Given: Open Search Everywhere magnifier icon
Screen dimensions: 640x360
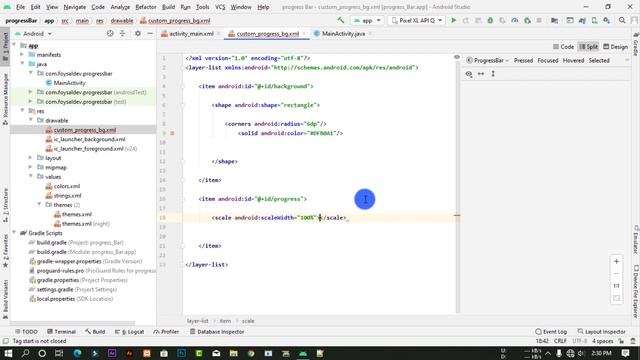Looking at the screenshot, I should (x=622, y=20).
